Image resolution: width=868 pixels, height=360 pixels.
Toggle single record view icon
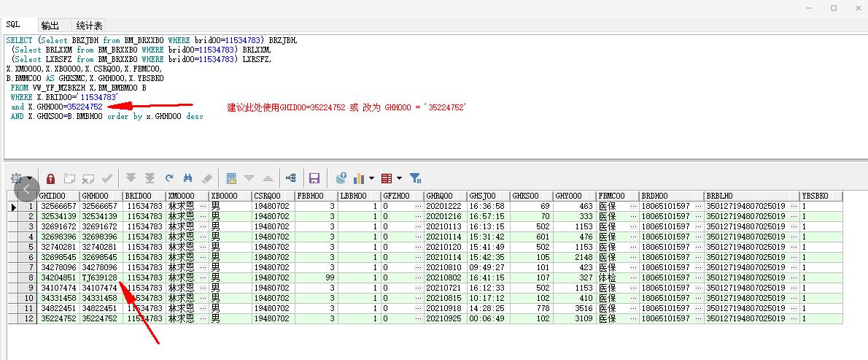point(231,178)
